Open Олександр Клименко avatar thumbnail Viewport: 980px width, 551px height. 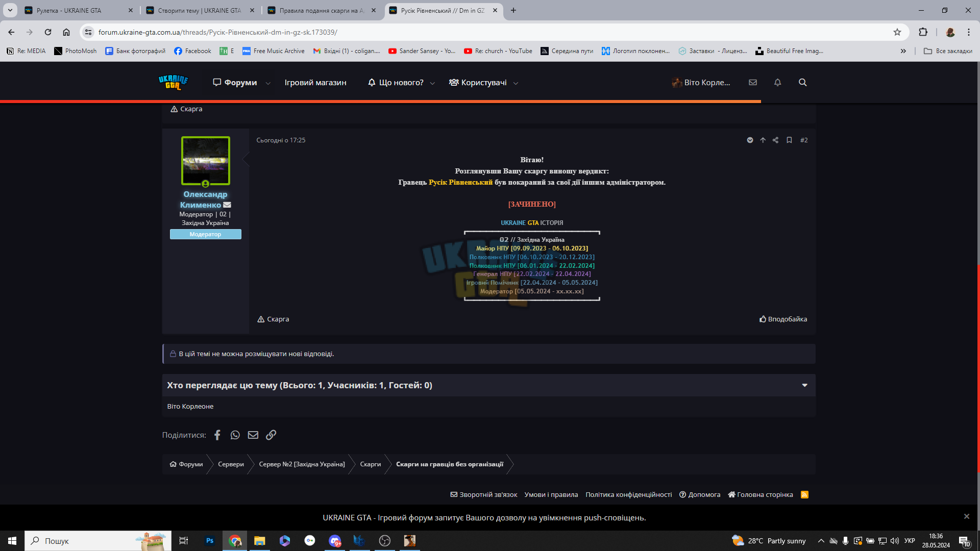(206, 161)
